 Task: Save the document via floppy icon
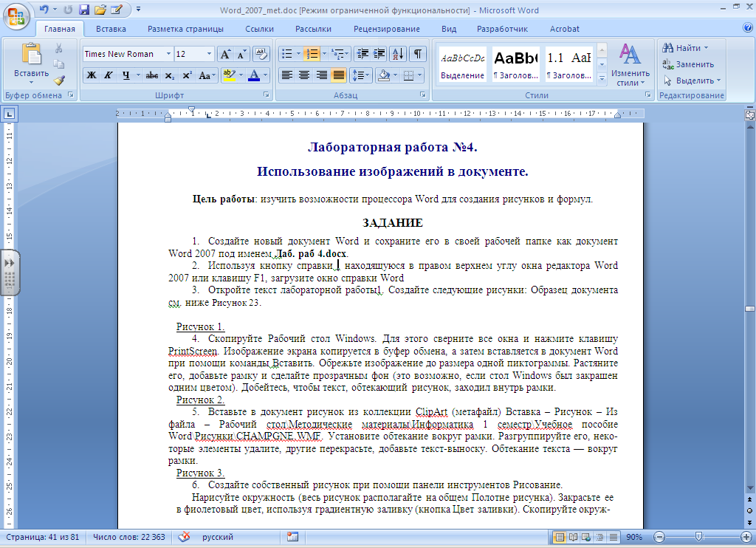click(x=84, y=9)
